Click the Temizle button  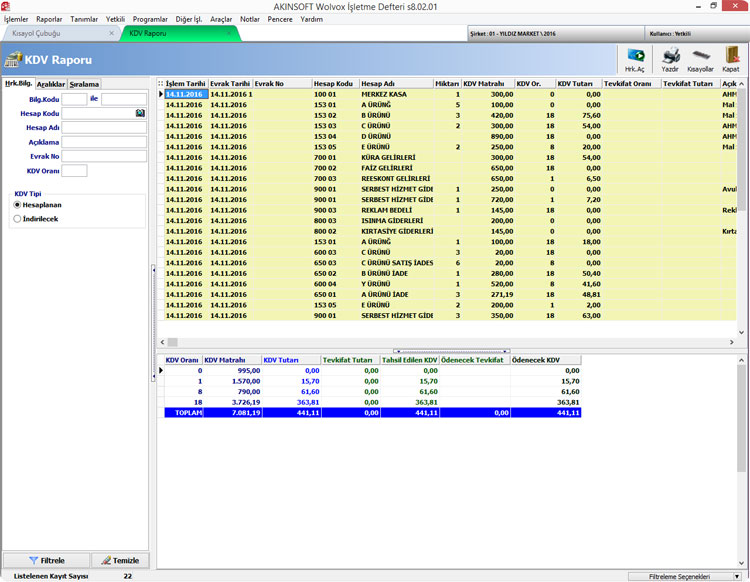click(x=120, y=560)
